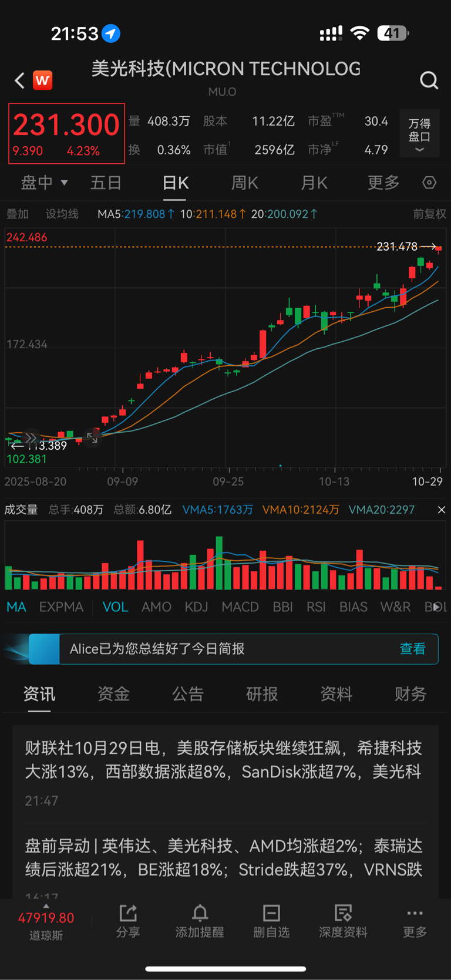Open search with the magnifier icon
Viewport: 451px width, 980px height.
(429, 80)
